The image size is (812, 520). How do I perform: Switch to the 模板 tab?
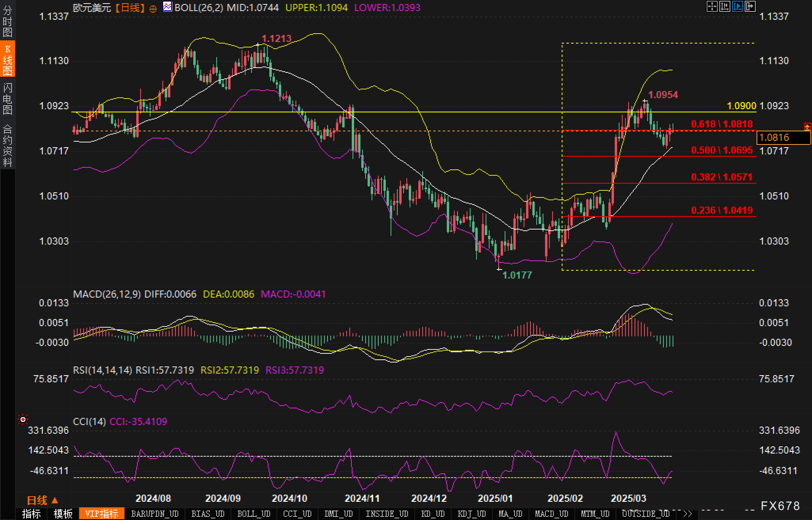coord(63,514)
